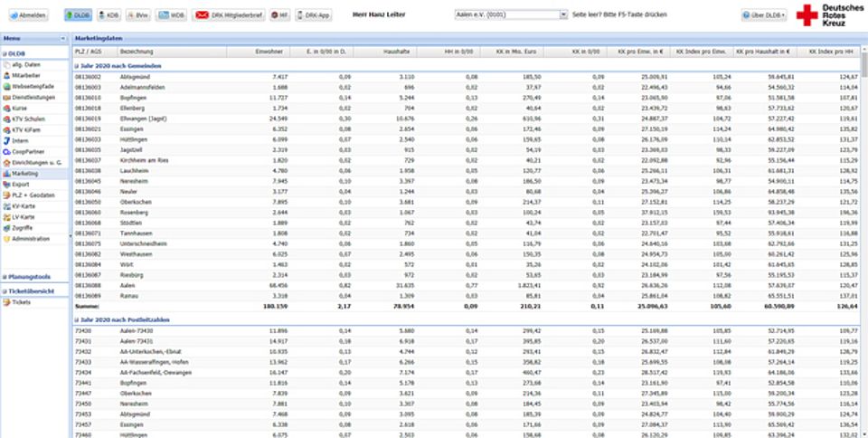Screen dimensions: 868x438
Task: Collapse Jahr 2020 nach Gemeinden group
Action: (76, 66)
